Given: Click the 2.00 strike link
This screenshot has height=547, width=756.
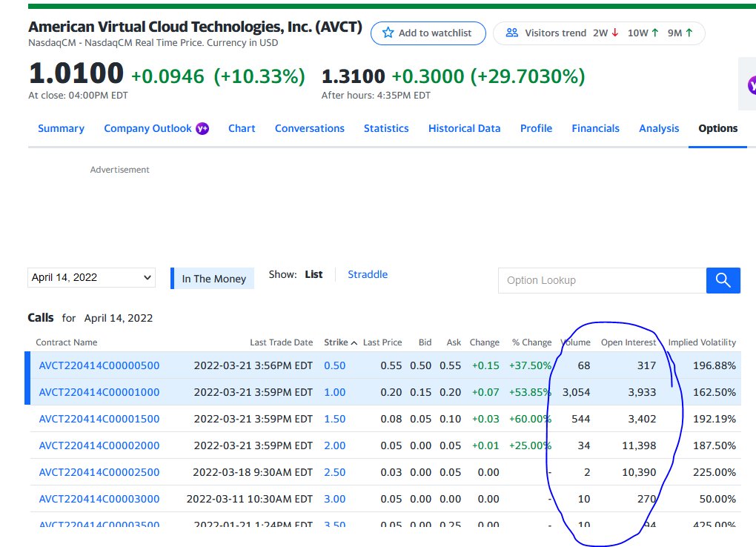Looking at the screenshot, I should point(334,445).
